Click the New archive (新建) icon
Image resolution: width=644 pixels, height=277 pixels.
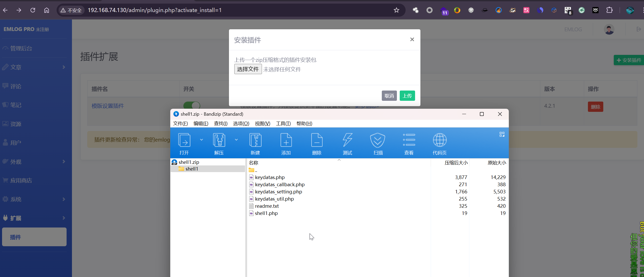[x=255, y=141]
